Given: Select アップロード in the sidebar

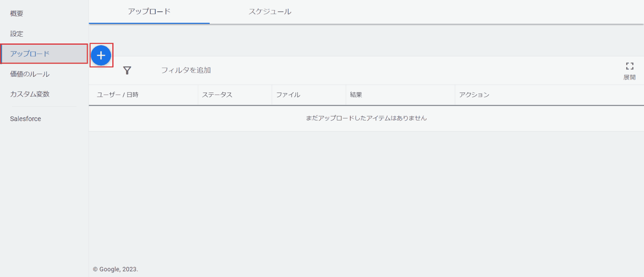Looking at the screenshot, I should (x=30, y=54).
